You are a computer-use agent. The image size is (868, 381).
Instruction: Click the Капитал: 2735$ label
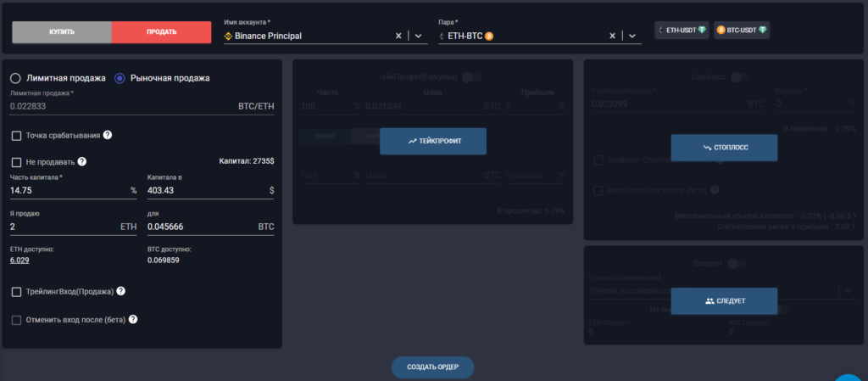[247, 162]
